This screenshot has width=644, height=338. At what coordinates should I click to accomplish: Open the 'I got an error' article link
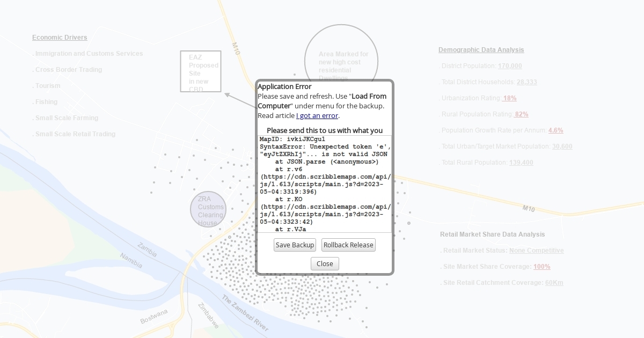pyautogui.click(x=317, y=115)
